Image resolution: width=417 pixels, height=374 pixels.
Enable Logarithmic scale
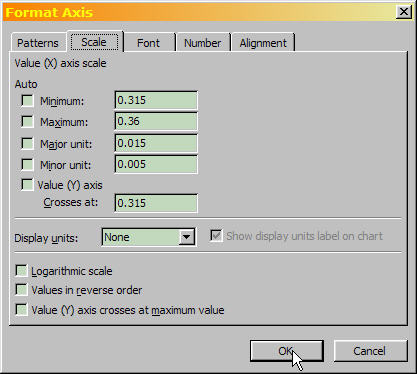(21, 271)
